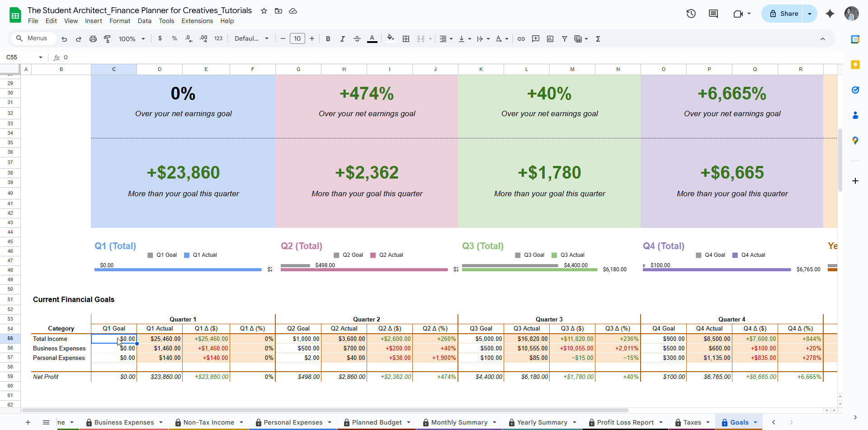
Task: Toggle italic formatting
Action: [x=343, y=39]
